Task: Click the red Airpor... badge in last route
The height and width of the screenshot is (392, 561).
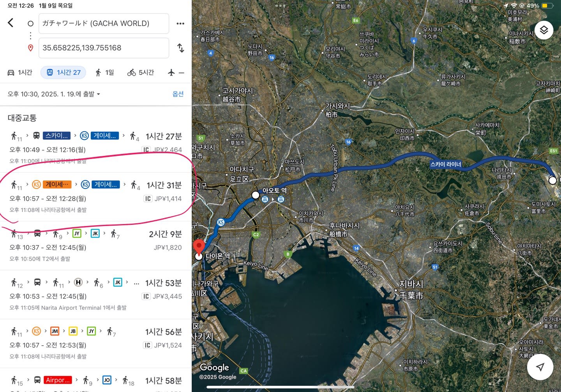Action: point(58,380)
